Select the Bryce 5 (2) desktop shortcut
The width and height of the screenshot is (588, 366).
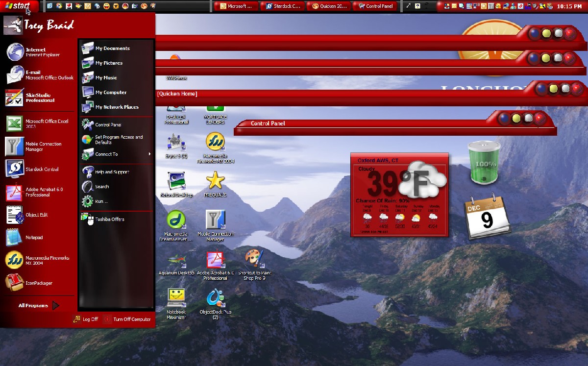click(176, 146)
